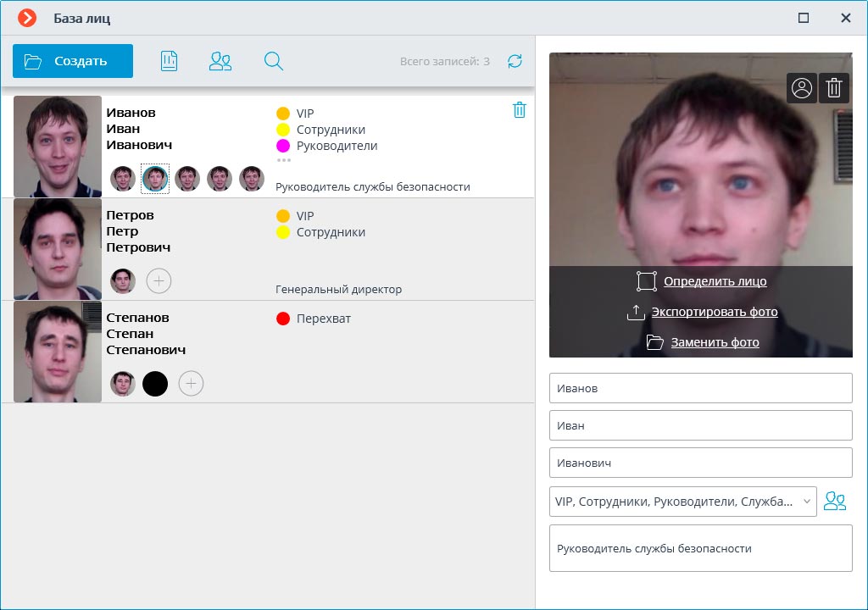Select the Петров Петр Петрович record photo
The width and height of the screenshot is (868, 610).
(x=58, y=249)
